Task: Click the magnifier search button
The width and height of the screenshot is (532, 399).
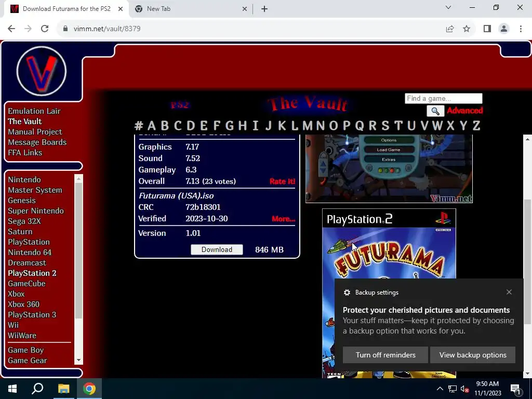Action: [435, 111]
